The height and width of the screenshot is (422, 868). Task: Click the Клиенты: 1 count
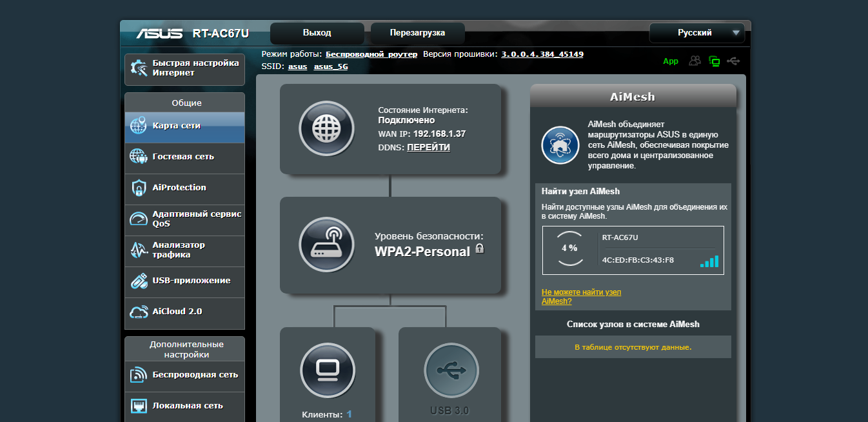349,414
